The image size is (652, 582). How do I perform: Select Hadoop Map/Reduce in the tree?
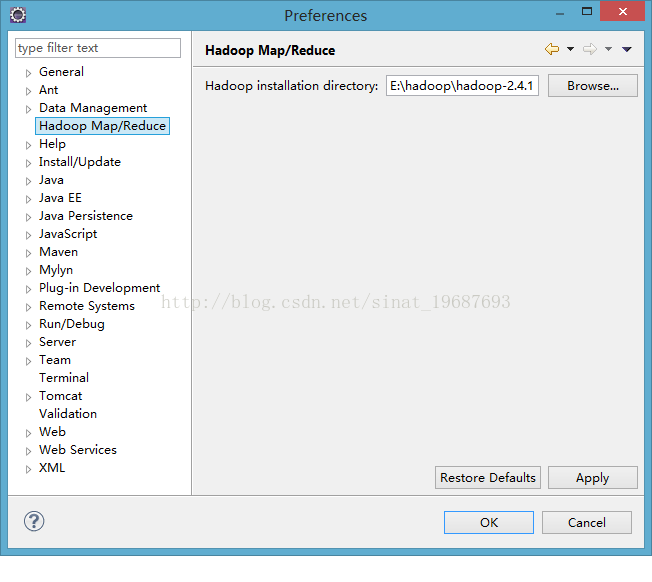pos(102,126)
